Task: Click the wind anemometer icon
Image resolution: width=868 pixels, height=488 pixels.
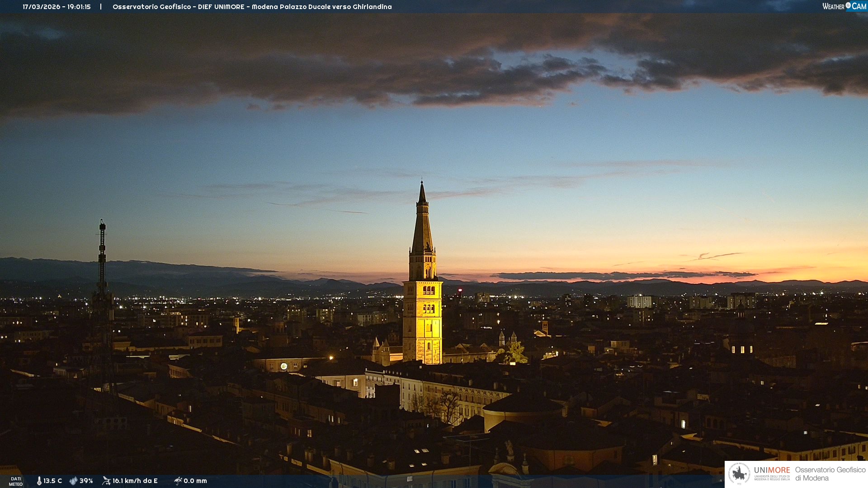Action: click(106, 481)
